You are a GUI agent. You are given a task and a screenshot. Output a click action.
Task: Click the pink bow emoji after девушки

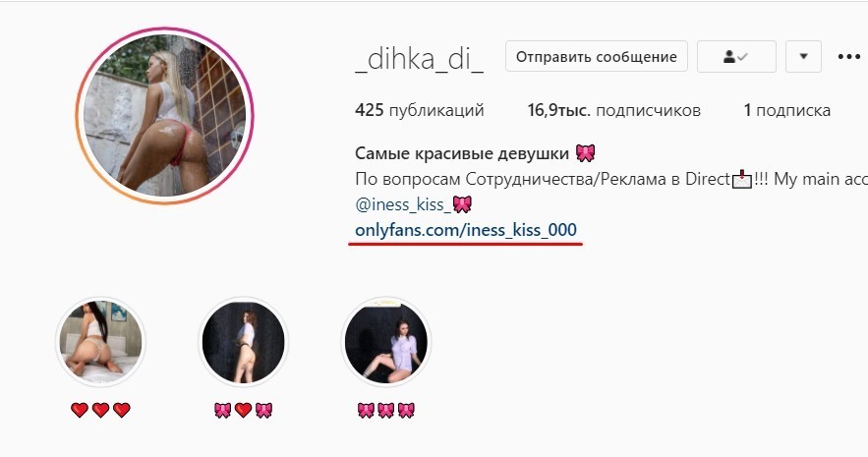pyautogui.click(x=585, y=153)
